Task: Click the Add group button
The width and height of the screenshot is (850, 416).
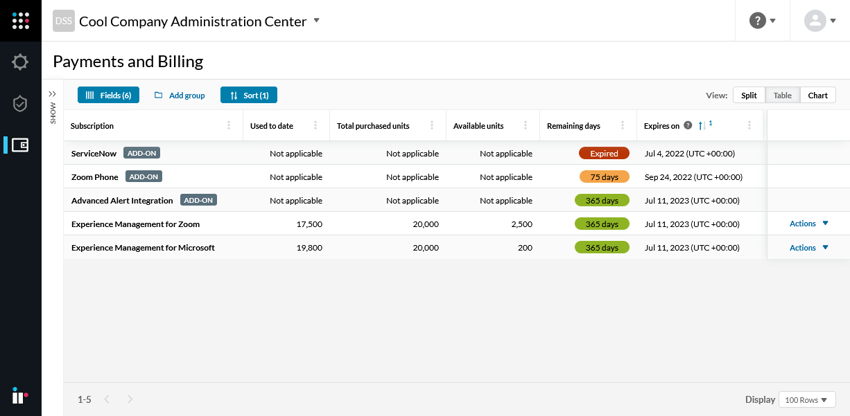Action: 180,95
